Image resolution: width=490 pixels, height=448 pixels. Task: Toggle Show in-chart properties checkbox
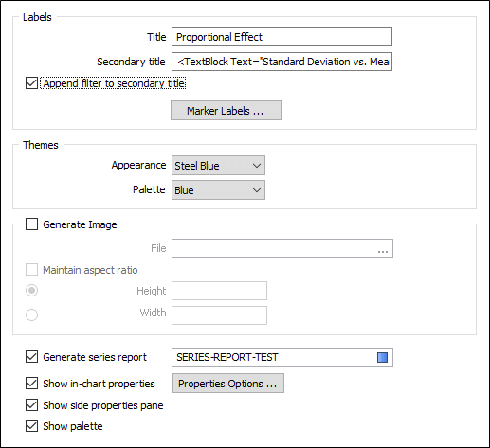coord(31,384)
